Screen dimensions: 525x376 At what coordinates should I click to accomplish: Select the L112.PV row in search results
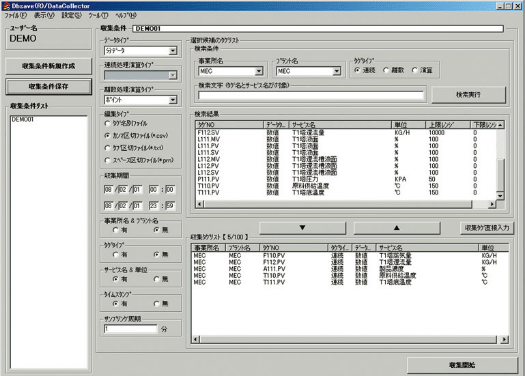point(347,166)
